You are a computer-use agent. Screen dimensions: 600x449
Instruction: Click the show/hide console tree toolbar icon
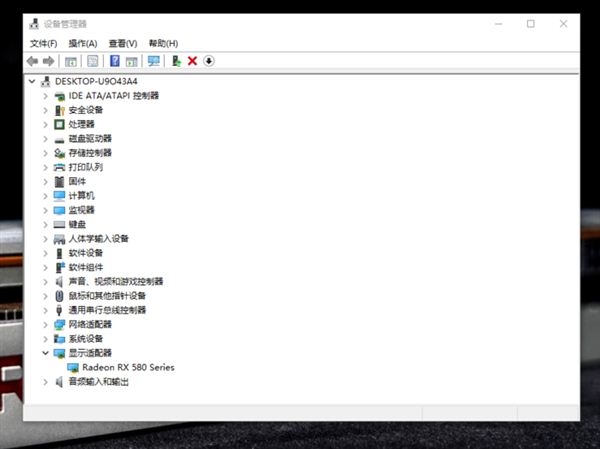click(x=71, y=61)
